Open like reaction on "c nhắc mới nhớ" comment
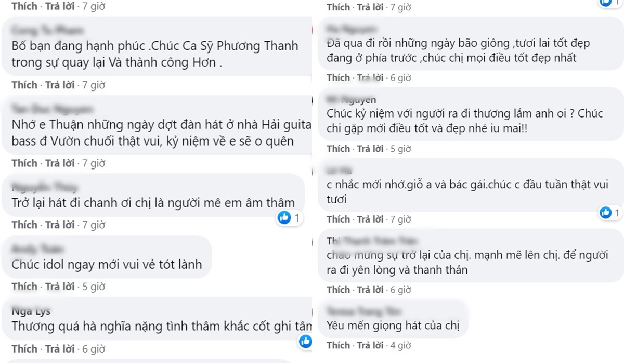Image resolution: width=624 pixels, height=364 pixels. 605,212
